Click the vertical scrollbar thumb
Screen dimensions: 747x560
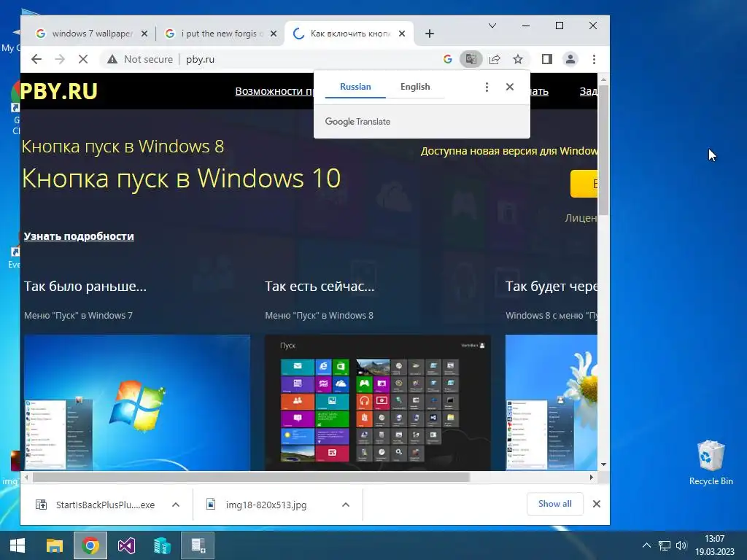coord(603,150)
